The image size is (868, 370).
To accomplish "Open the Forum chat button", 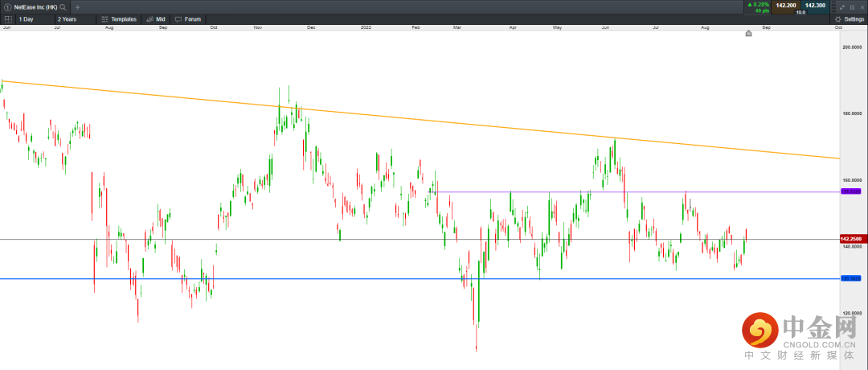I will coord(188,18).
